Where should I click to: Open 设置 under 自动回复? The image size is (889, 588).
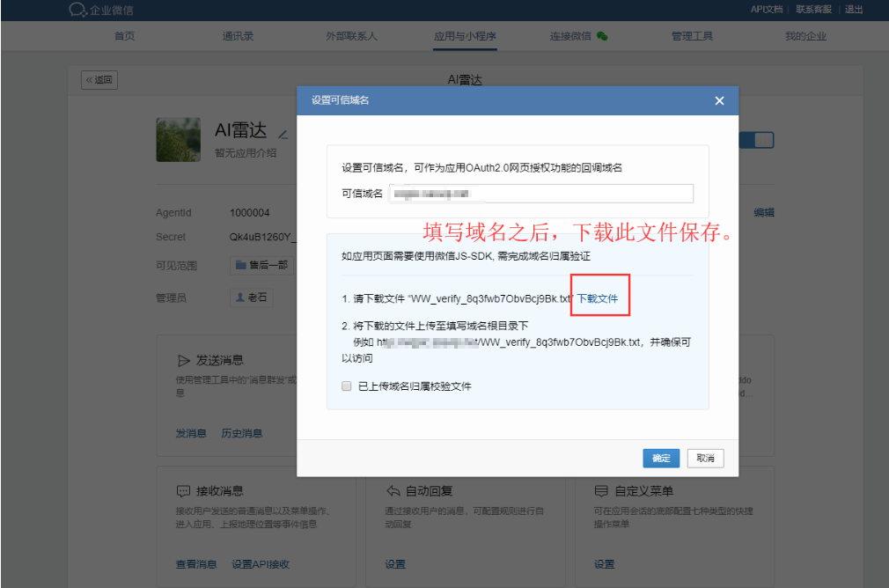395,565
